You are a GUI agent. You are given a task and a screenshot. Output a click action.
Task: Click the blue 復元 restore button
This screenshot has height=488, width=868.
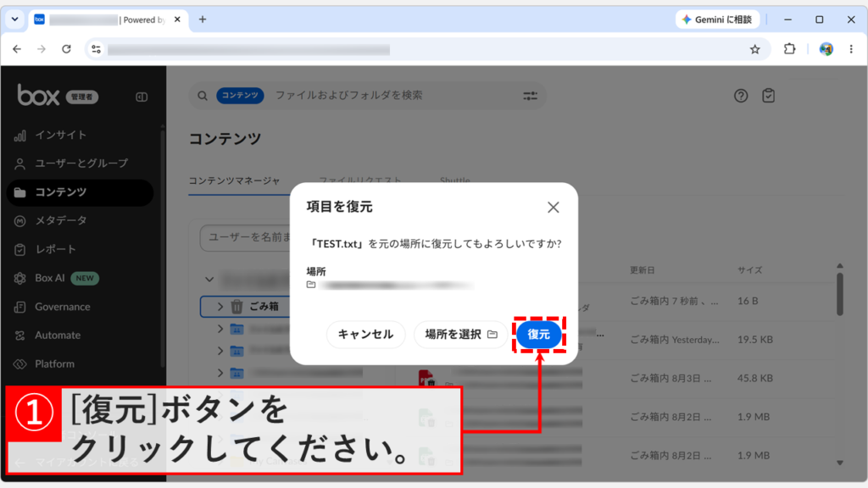[x=538, y=334]
